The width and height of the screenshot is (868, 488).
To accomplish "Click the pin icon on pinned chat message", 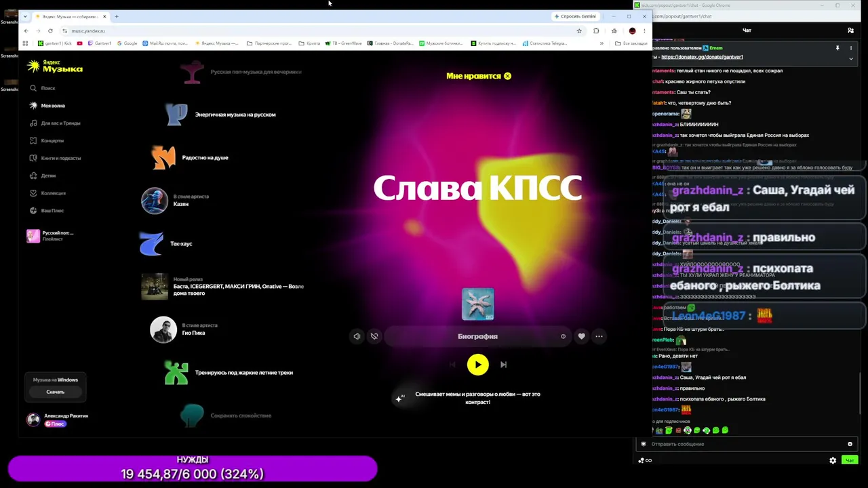I will coord(837,48).
